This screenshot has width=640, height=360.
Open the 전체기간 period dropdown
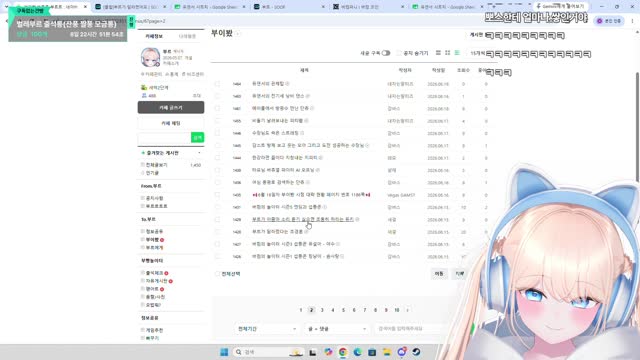[x=267, y=329]
